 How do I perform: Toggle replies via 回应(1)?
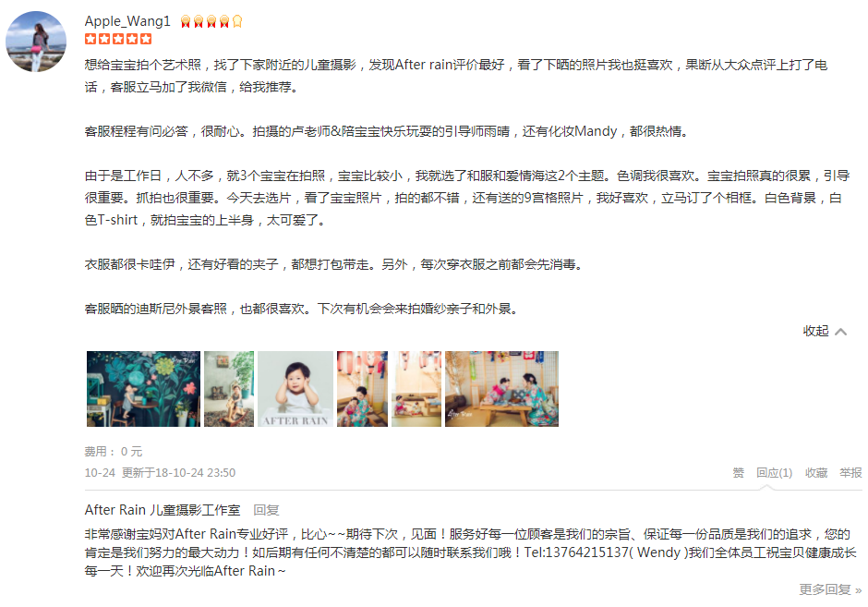(x=774, y=472)
